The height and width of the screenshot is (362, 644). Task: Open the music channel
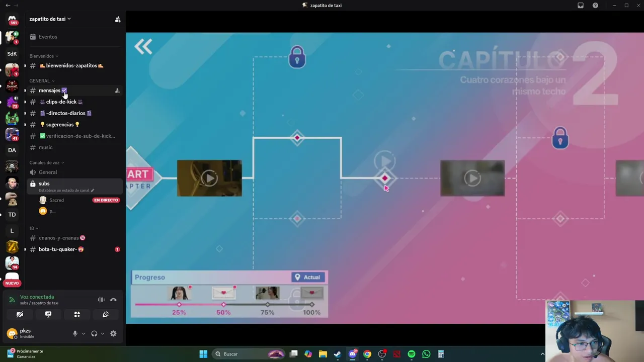click(45, 147)
